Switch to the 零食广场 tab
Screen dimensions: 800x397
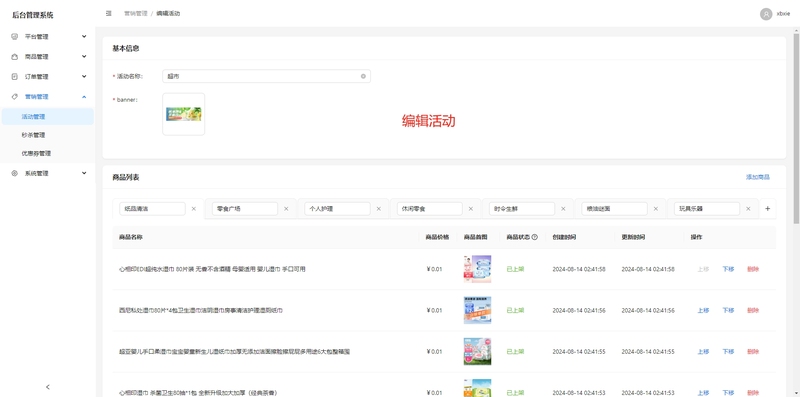[x=244, y=209]
